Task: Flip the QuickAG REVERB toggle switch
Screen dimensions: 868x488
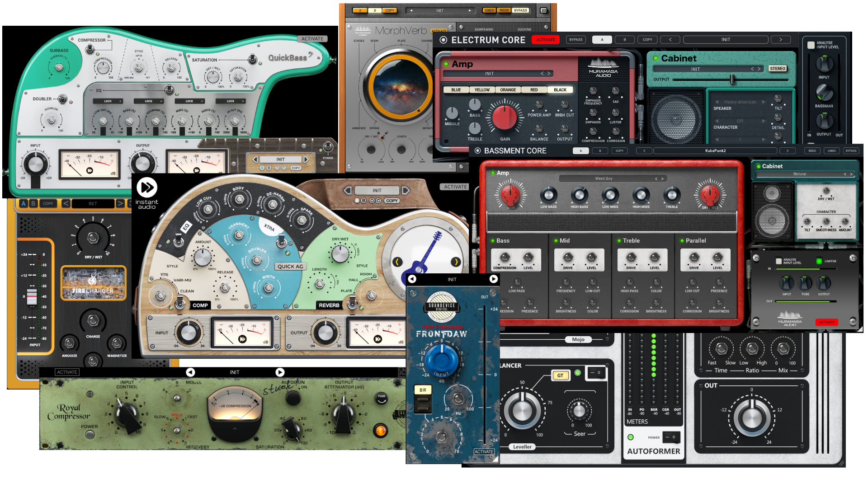Action: (353, 302)
